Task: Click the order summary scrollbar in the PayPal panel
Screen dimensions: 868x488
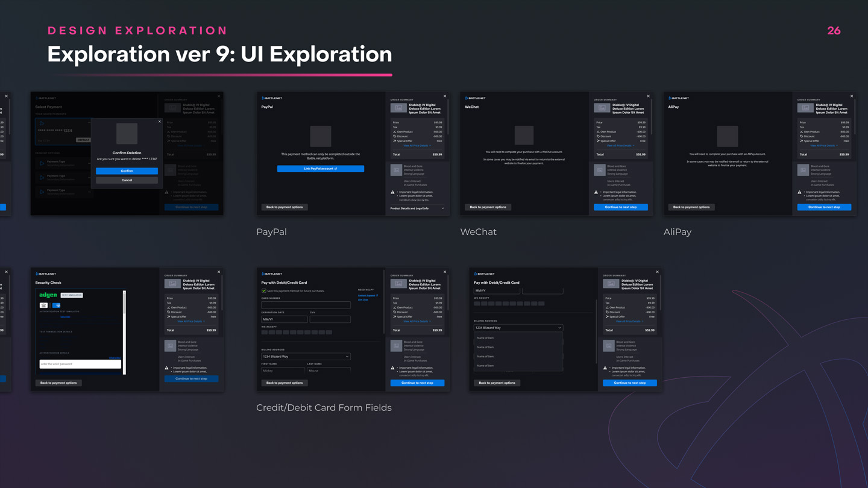Action: point(448,116)
